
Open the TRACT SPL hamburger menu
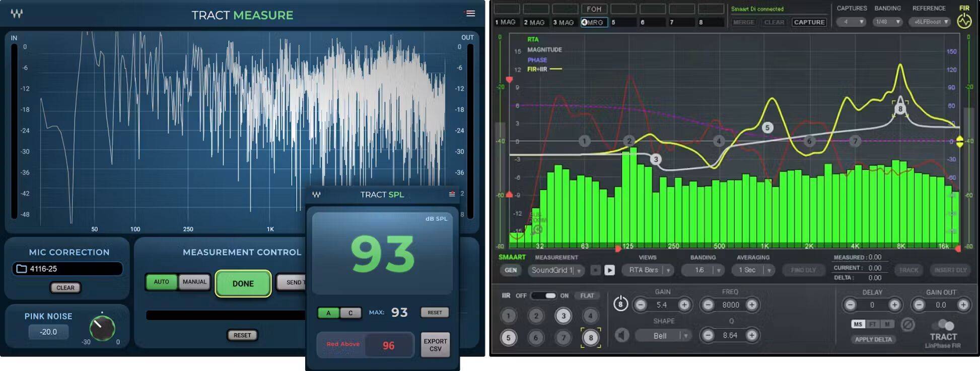tap(452, 194)
